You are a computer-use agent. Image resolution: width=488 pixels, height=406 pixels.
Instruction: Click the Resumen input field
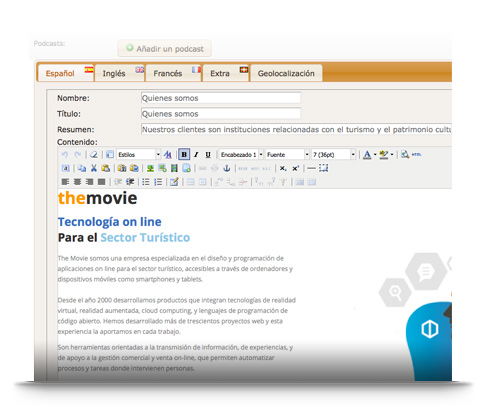pos(296,129)
